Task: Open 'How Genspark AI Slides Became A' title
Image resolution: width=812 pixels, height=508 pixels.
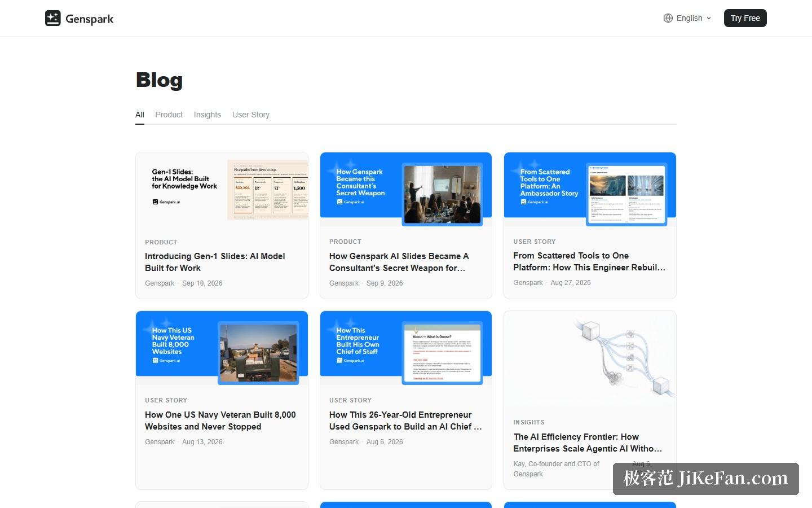Action: (399, 262)
